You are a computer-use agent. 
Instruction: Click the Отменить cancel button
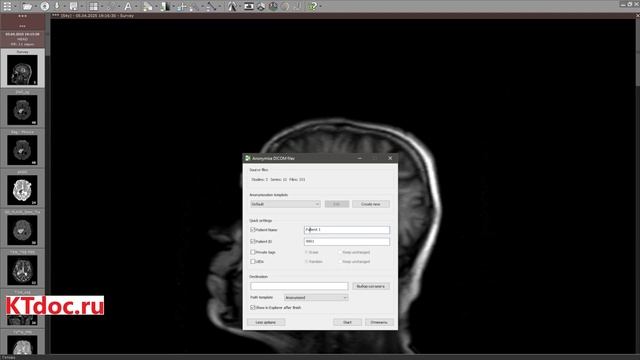click(x=379, y=322)
